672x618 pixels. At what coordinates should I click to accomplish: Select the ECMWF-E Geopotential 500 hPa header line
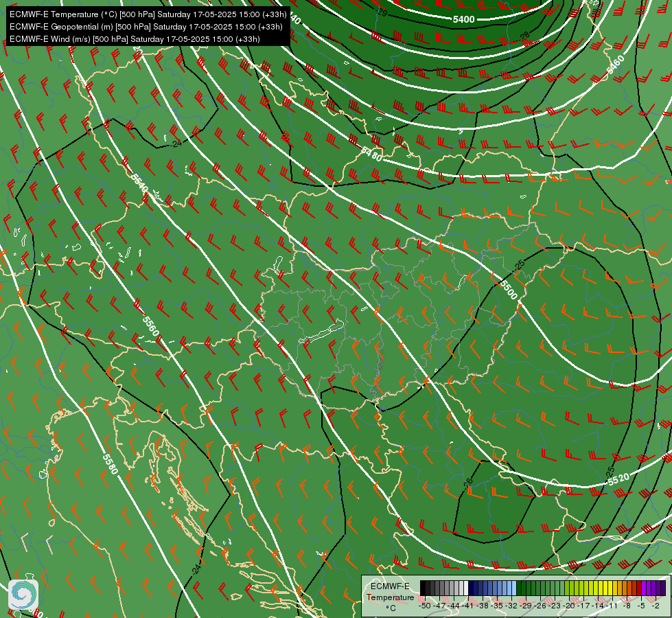coord(146,27)
